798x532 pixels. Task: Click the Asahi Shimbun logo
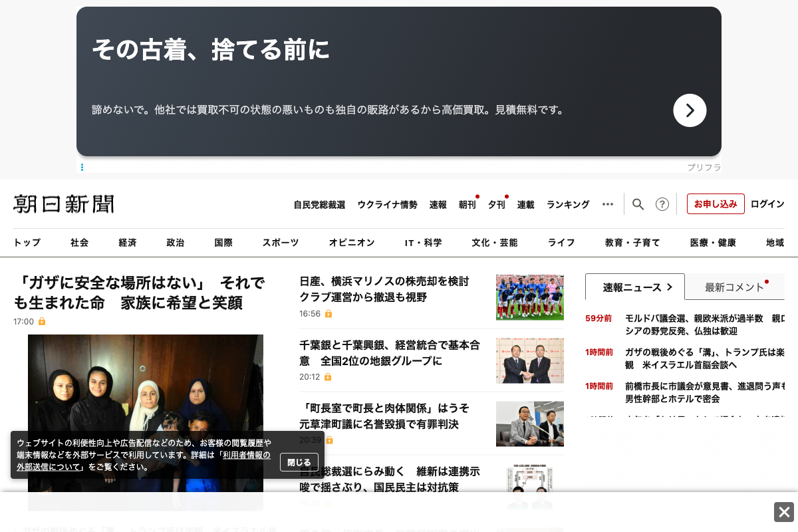(64, 204)
